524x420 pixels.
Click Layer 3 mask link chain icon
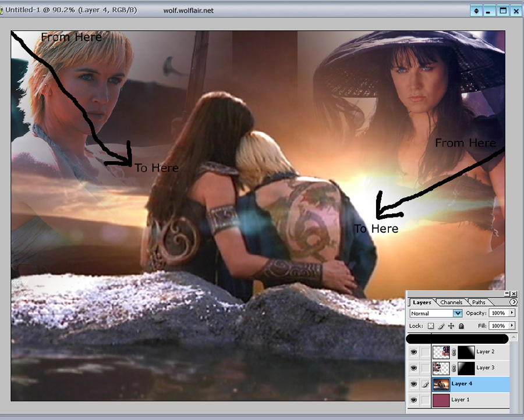point(454,368)
